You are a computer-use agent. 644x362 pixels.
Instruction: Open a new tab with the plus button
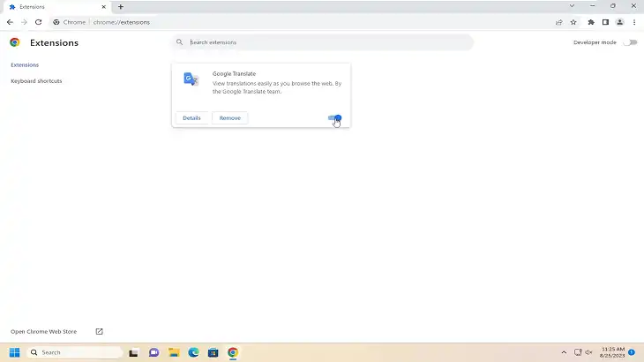[121, 6]
